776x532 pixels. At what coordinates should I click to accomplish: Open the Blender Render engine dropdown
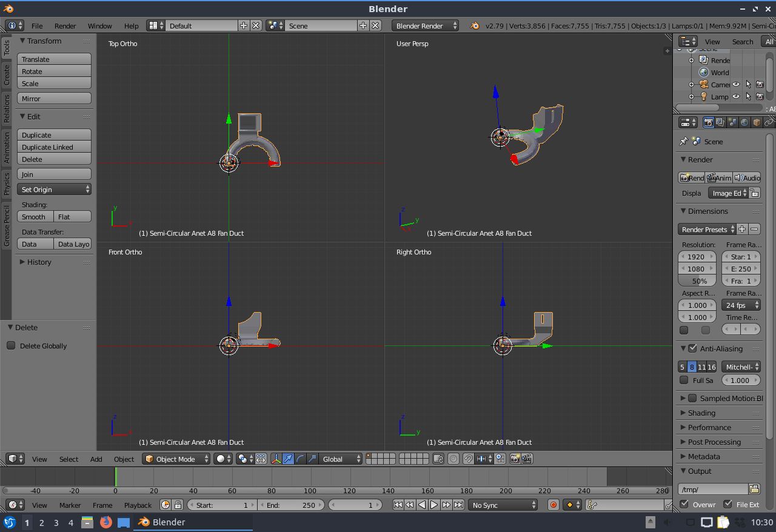(x=426, y=25)
